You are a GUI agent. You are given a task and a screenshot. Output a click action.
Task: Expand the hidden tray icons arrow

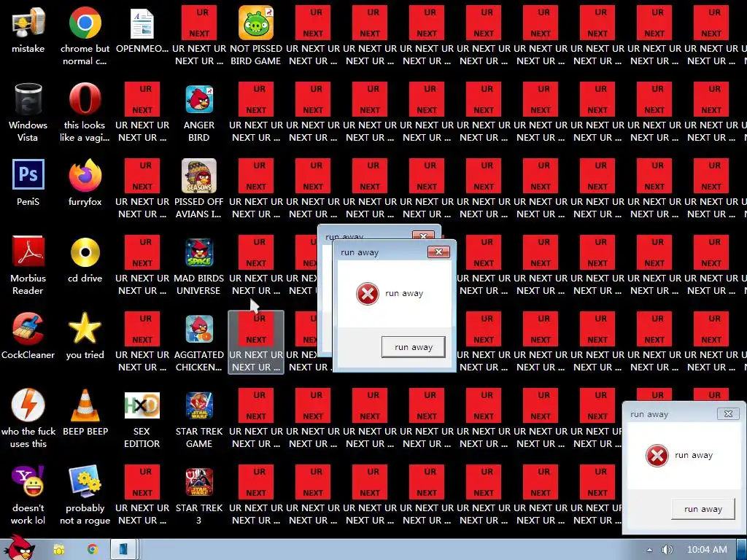[649, 550]
